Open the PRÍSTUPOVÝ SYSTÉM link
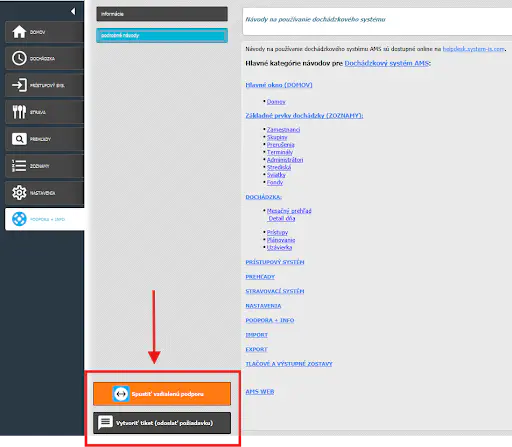 tap(275, 262)
